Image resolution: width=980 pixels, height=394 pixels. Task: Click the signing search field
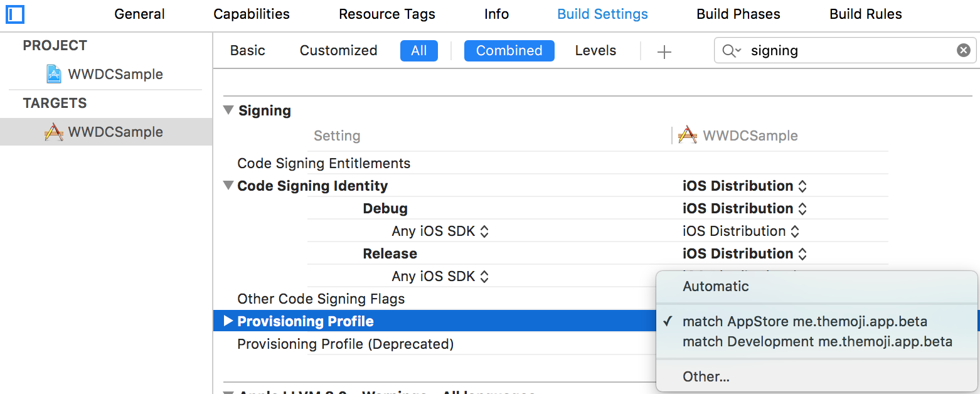847,51
